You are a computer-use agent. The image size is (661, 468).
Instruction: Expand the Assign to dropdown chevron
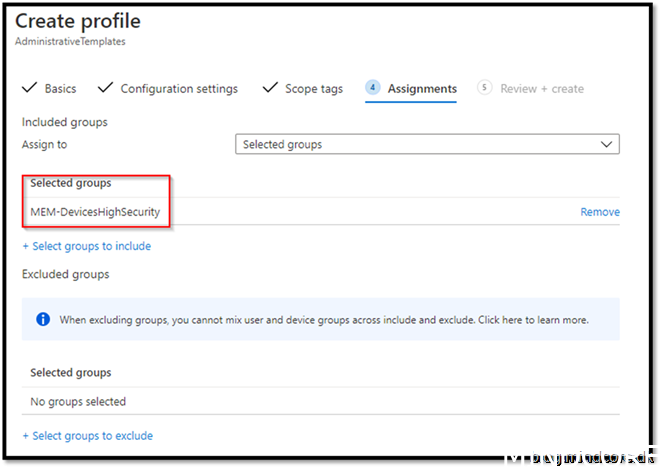(606, 144)
